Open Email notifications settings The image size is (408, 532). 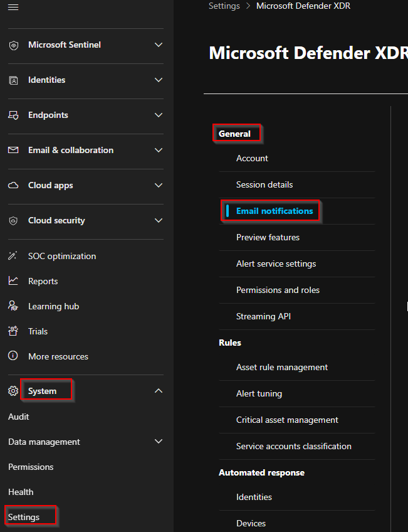274,211
